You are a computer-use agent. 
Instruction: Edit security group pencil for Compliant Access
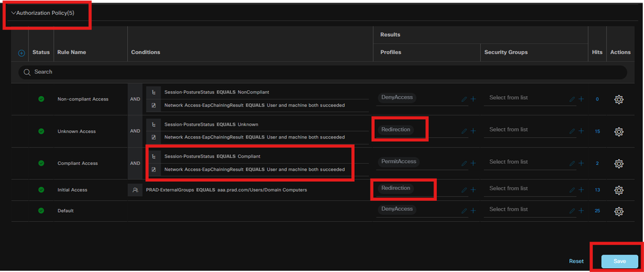point(572,163)
